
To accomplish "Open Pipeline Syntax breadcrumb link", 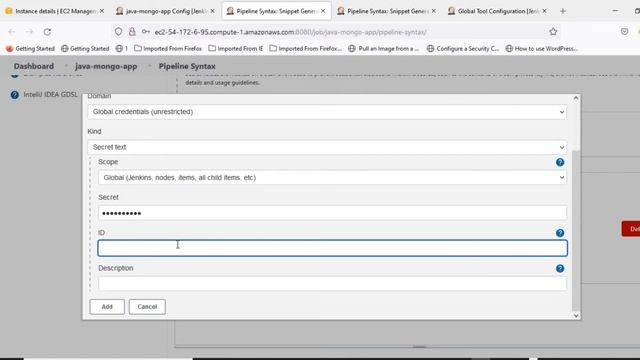I will click(x=187, y=66).
